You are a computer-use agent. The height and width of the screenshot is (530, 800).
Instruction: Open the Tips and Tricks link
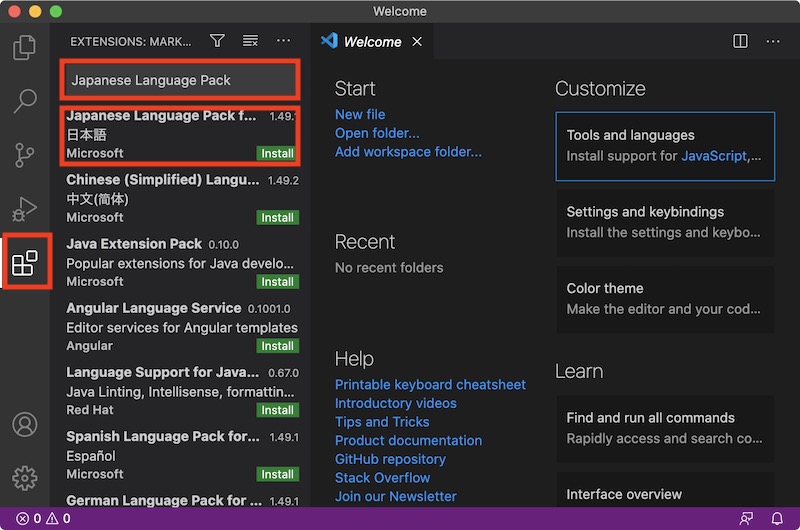382,422
